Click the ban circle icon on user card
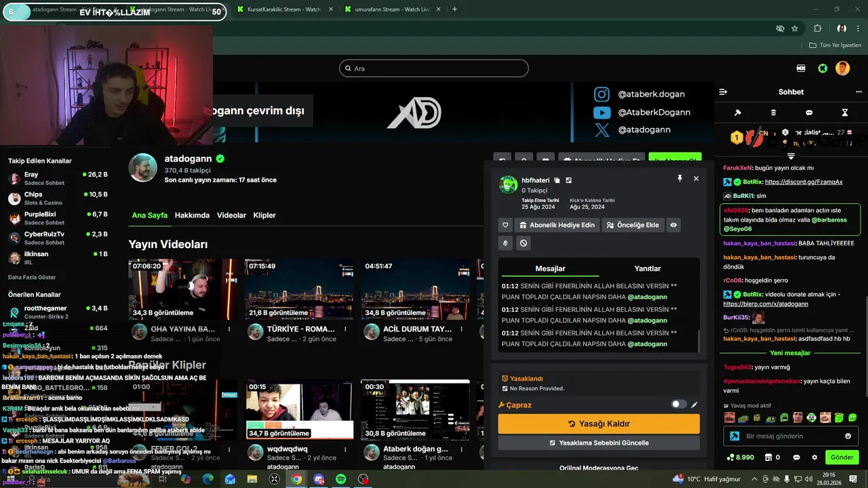The height and width of the screenshot is (488, 868). tap(524, 243)
